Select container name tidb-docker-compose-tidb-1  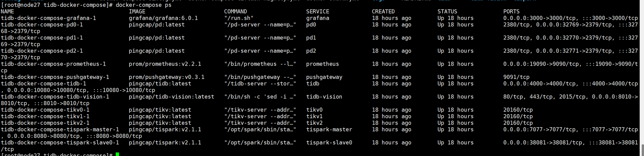click(44, 84)
